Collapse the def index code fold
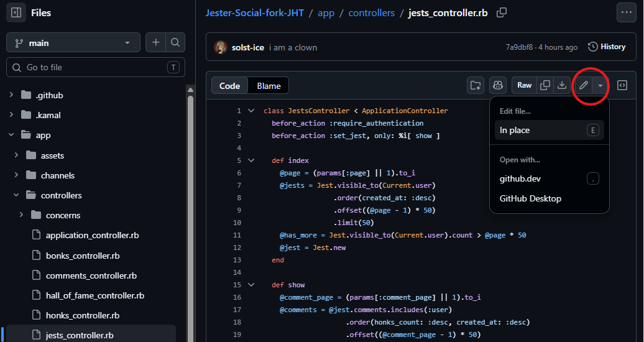This screenshot has width=644, height=342. 251,160
